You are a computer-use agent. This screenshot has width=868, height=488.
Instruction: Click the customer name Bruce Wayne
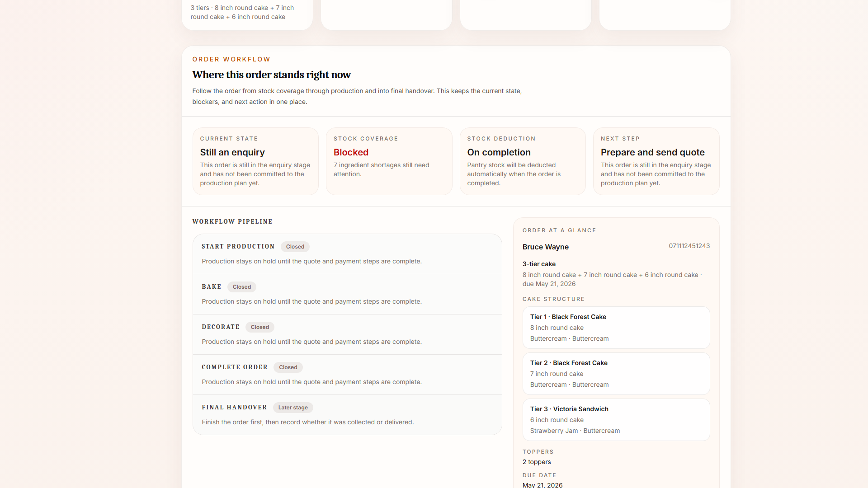click(x=545, y=247)
